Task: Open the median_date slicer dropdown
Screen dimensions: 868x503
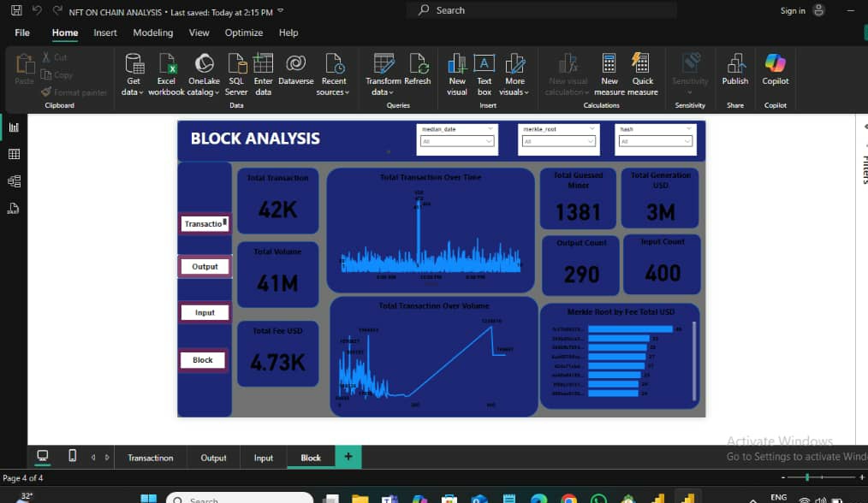Action: (457, 142)
